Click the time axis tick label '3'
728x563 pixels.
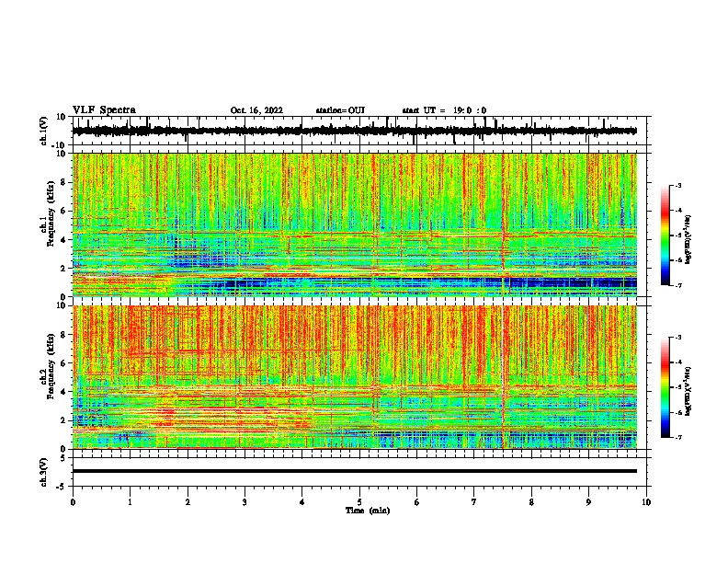245,502
